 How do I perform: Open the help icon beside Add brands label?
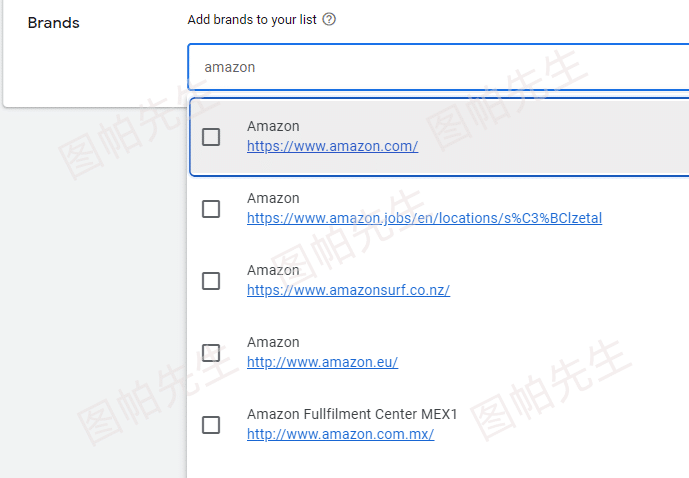(329, 19)
